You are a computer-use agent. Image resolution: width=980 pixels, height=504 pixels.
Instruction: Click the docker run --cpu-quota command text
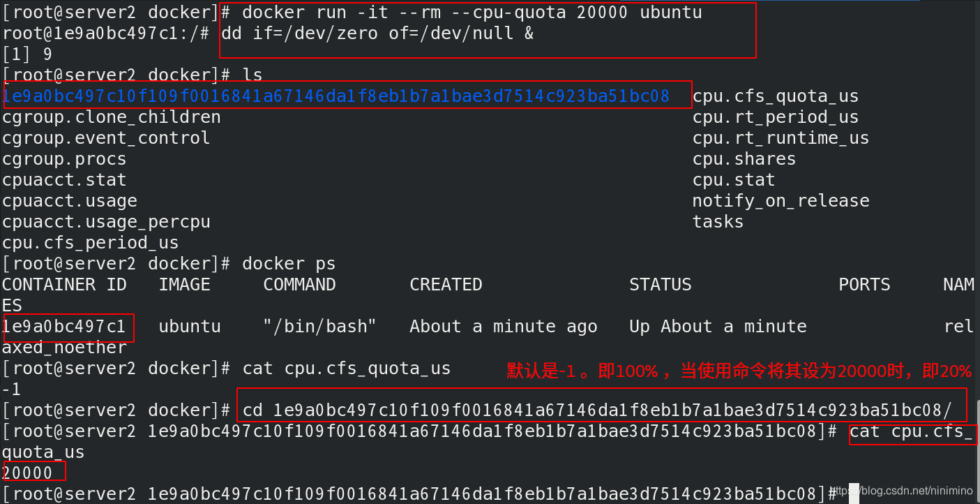472,13
